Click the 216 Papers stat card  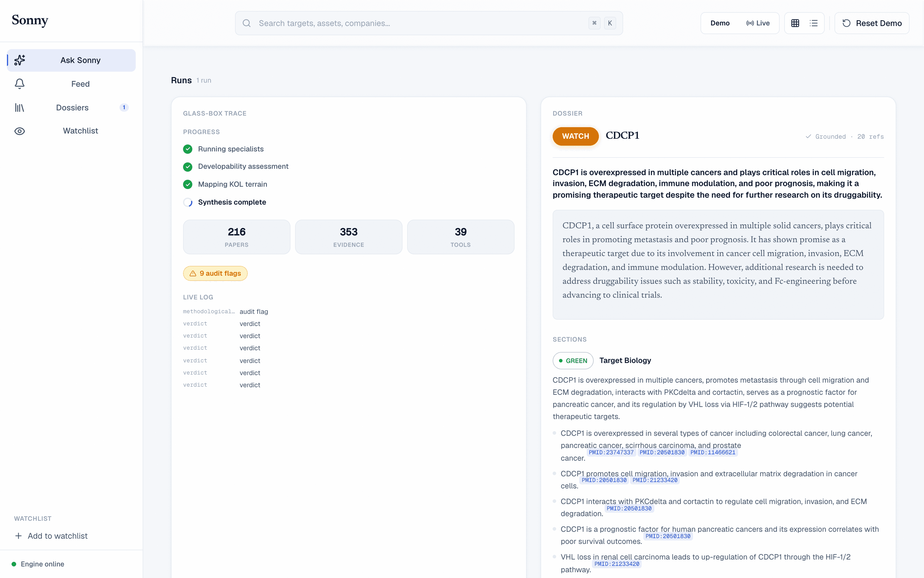236,237
